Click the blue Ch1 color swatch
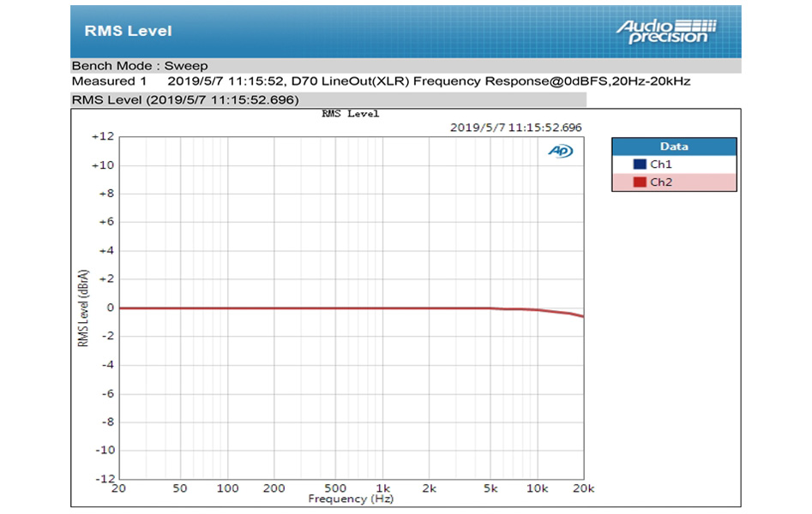 coord(639,164)
